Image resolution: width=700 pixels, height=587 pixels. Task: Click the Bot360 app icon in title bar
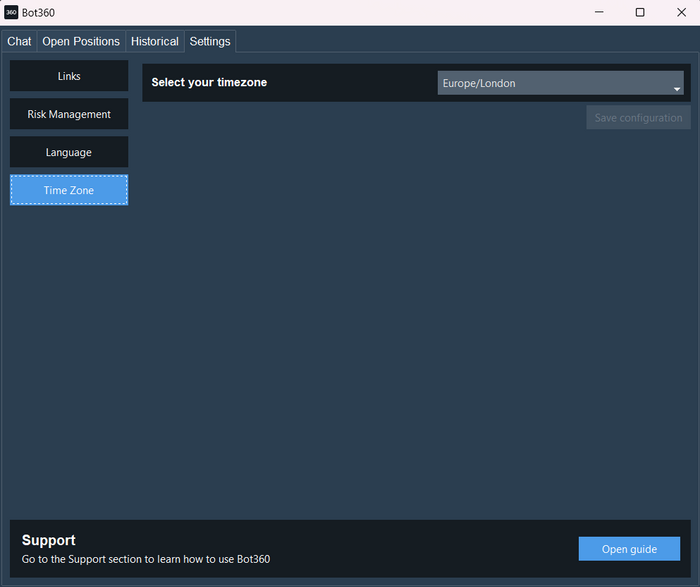pos(11,12)
